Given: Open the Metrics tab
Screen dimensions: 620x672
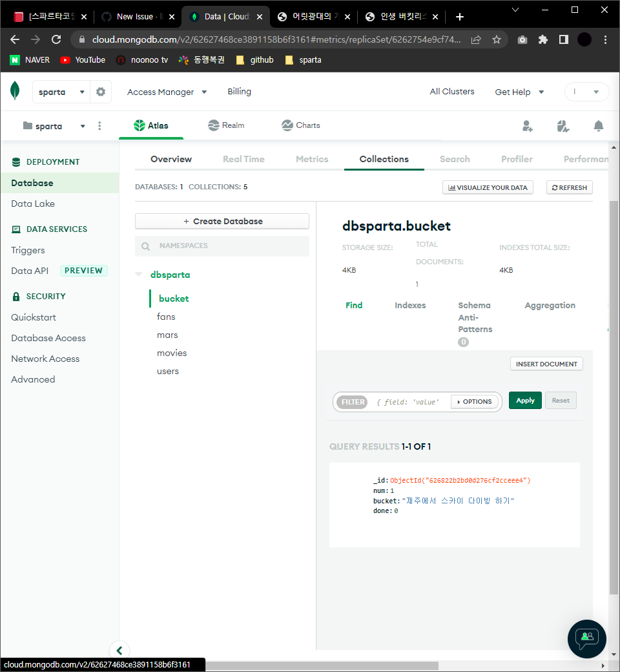Looking at the screenshot, I should (x=312, y=159).
